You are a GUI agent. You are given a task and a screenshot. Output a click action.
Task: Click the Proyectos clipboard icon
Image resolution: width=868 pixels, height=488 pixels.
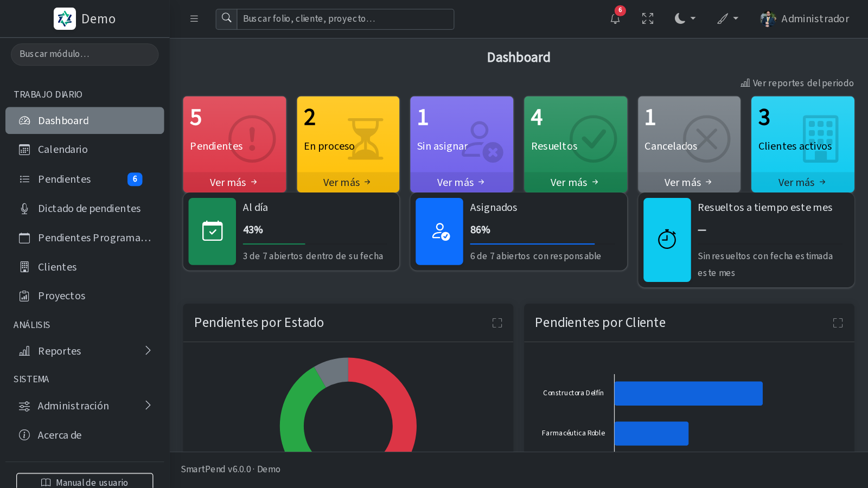point(24,296)
